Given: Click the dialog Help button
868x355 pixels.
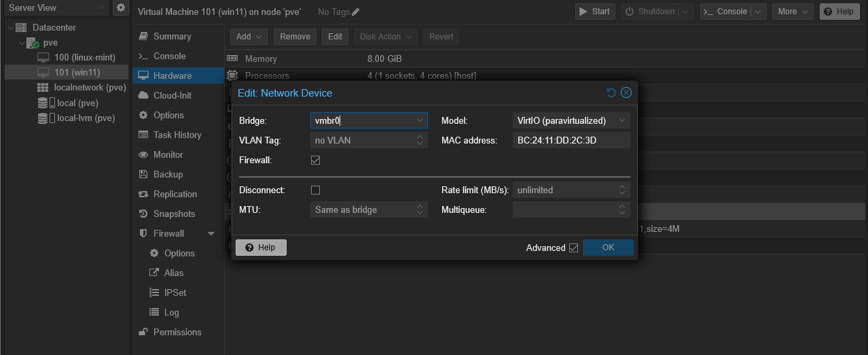Looking at the screenshot, I should pos(261,248).
